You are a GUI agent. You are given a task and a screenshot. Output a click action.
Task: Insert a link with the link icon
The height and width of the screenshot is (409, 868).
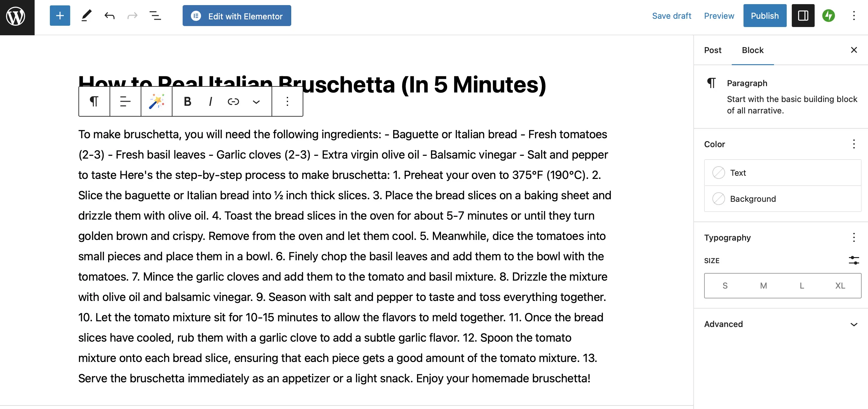tap(233, 101)
